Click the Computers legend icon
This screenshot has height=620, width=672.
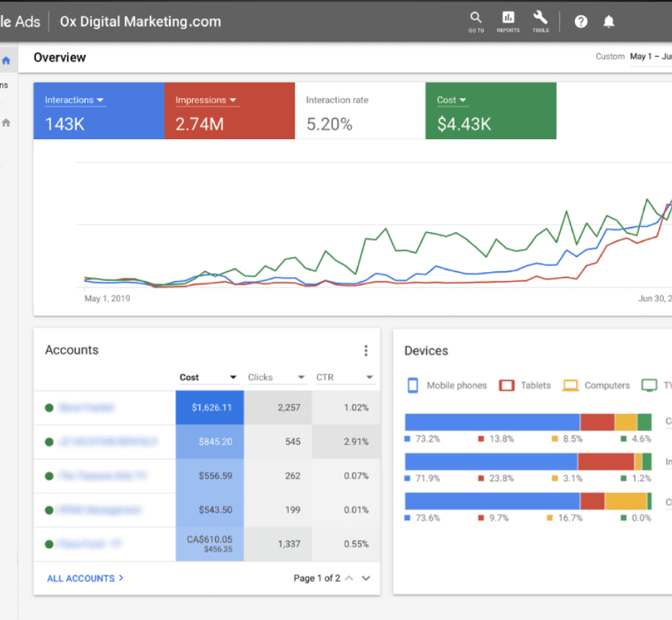571,386
